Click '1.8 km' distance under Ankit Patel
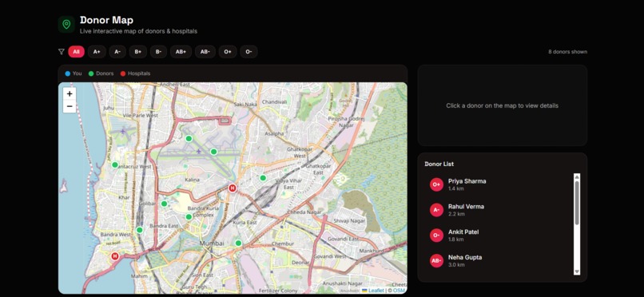The height and width of the screenshot is (297, 644). coord(456,240)
